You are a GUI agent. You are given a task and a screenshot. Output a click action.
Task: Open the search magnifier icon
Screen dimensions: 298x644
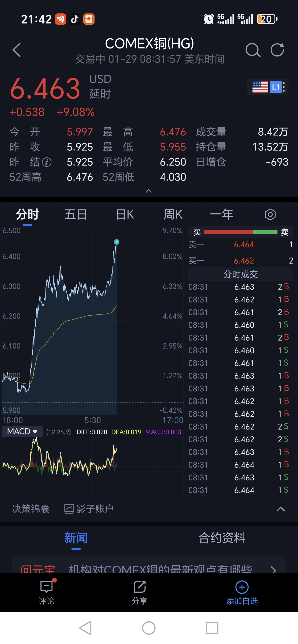pyautogui.click(x=252, y=50)
